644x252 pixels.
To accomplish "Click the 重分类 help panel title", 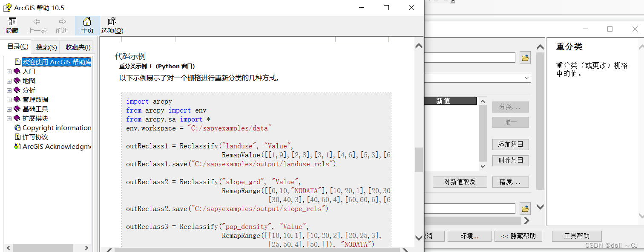I will coord(569,46).
